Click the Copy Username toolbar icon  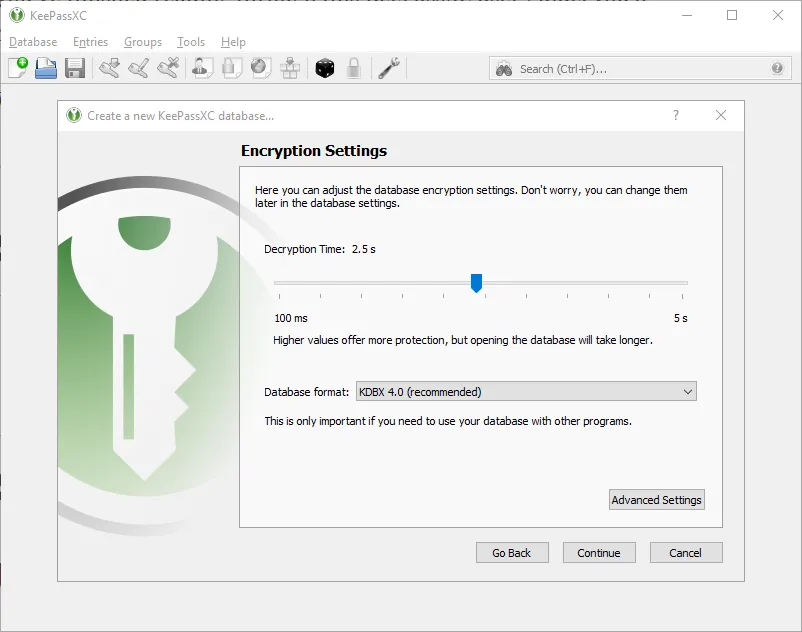click(x=203, y=68)
